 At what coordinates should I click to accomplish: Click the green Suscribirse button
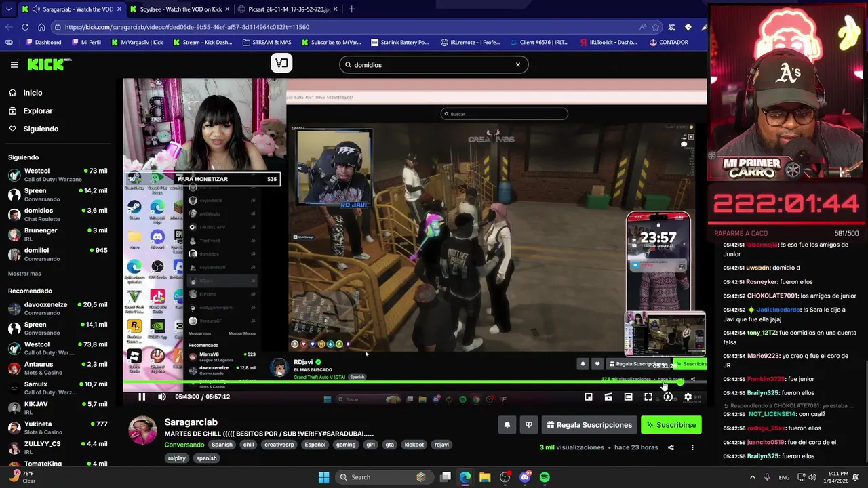pos(671,425)
